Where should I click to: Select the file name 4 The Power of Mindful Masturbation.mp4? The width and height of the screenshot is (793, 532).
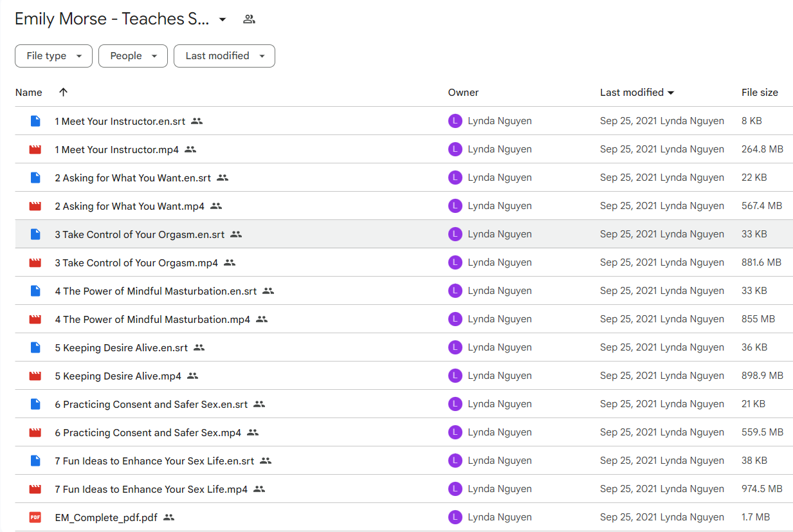[x=153, y=319]
